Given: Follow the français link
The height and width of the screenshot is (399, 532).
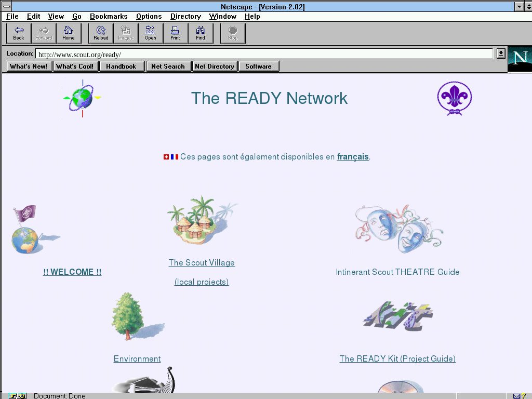Looking at the screenshot, I should (x=353, y=157).
